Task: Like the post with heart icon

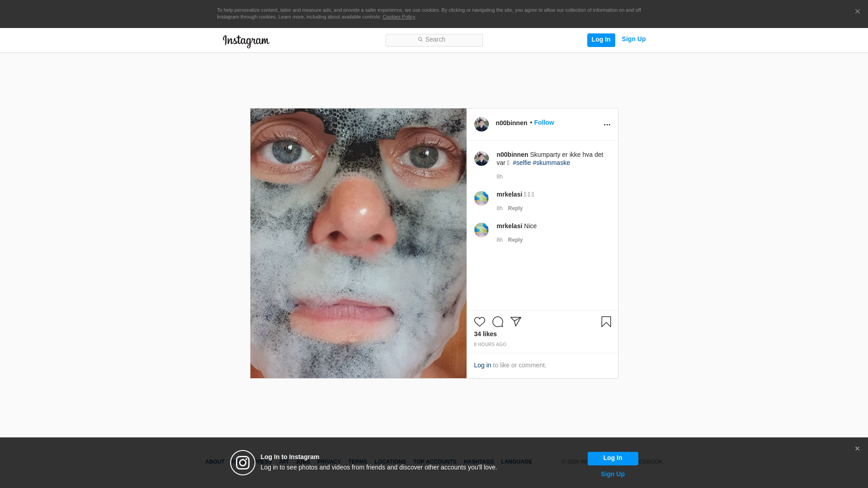Action: point(479,322)
